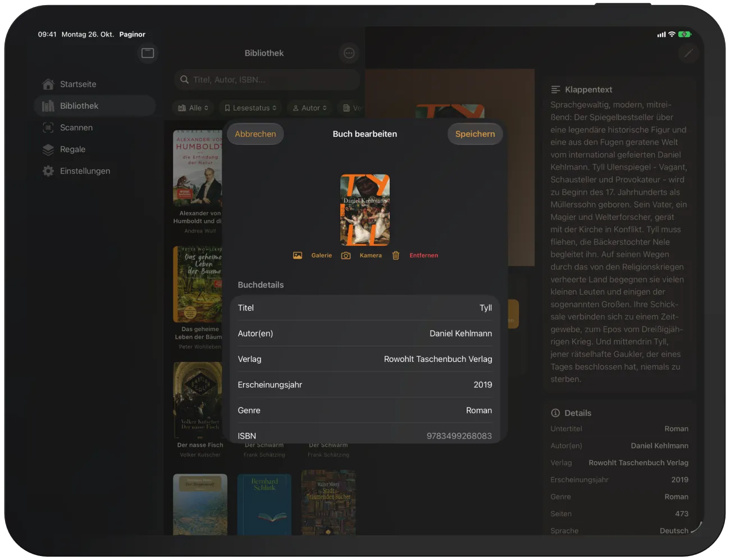This screenshot has width=730, height=560.
Task: Click the sidebar toggle icon
Action: [x=148, y=53]
